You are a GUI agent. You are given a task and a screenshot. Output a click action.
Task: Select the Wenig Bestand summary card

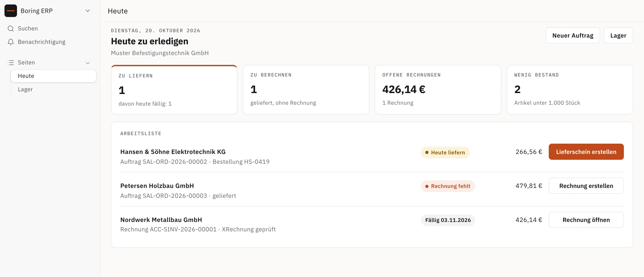570,89
